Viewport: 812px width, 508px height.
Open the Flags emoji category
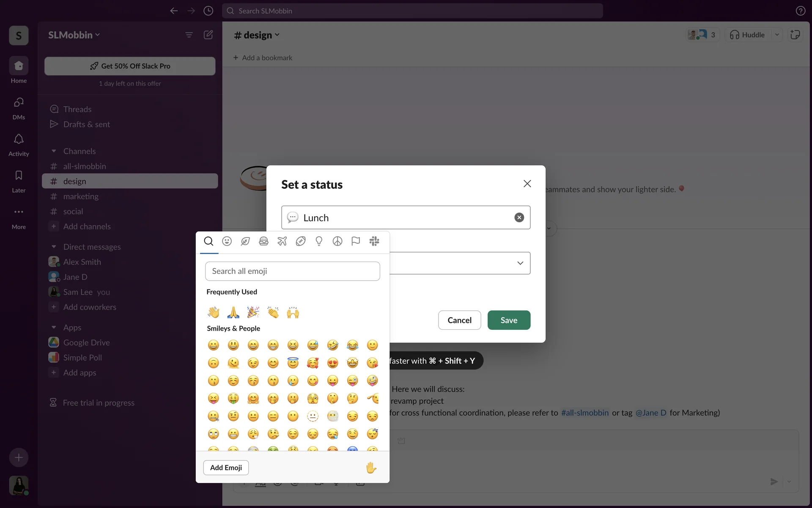click(356, 241)
